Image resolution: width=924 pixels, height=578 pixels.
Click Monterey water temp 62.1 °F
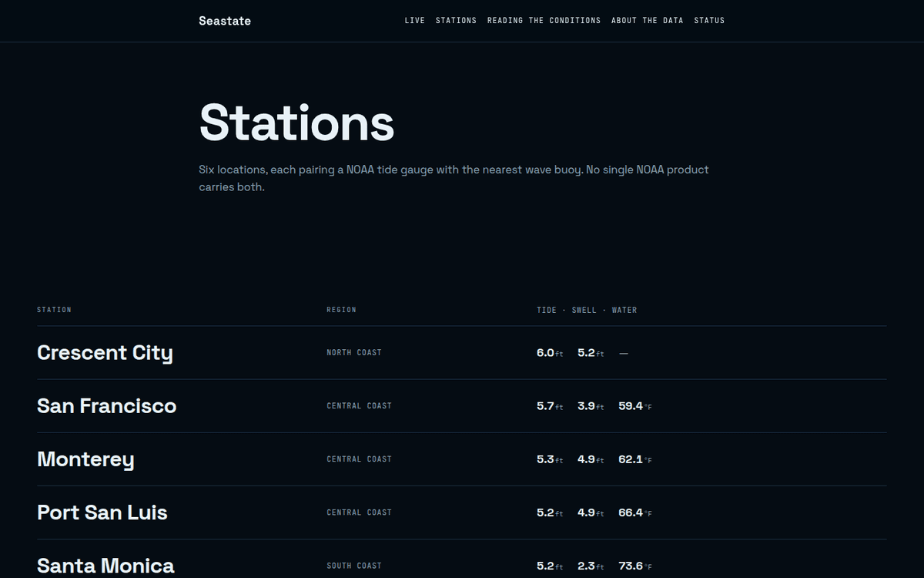(x=635, y=459)
